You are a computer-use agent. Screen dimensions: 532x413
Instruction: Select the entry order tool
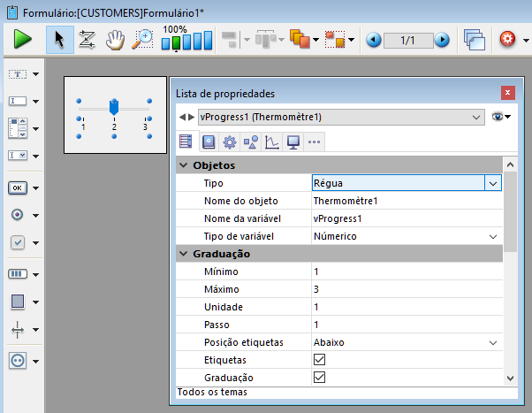click(x=87, y=39)
